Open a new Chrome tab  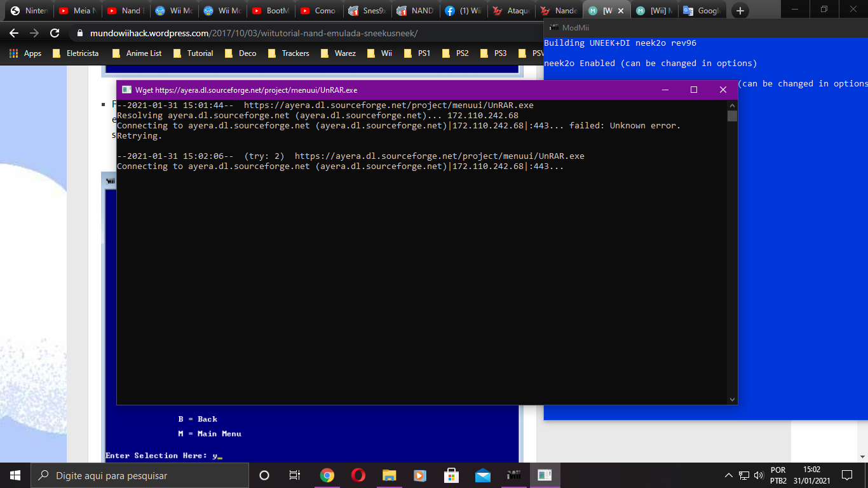740,11
